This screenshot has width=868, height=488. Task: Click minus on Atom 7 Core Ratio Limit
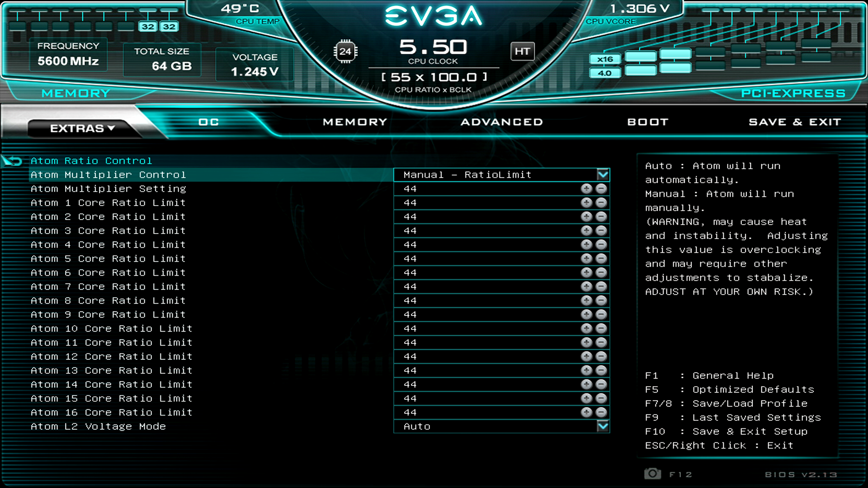pyautogui.click(x=601, y=287)
